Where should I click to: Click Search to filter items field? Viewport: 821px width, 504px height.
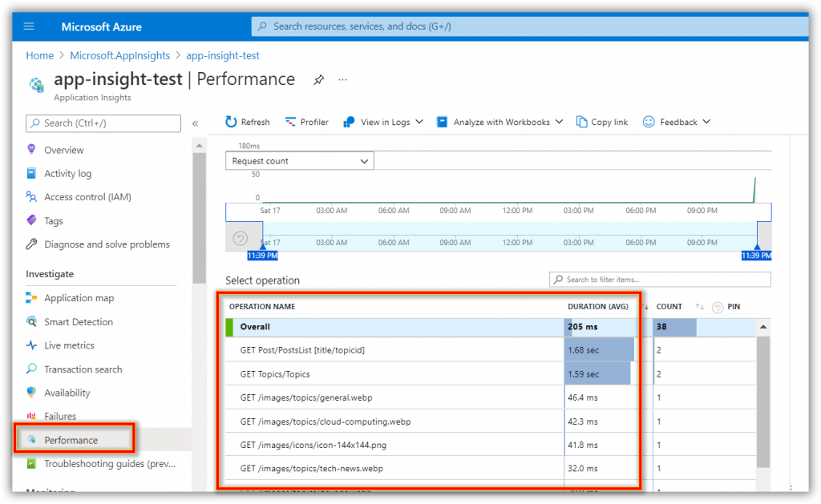(660, 280)
